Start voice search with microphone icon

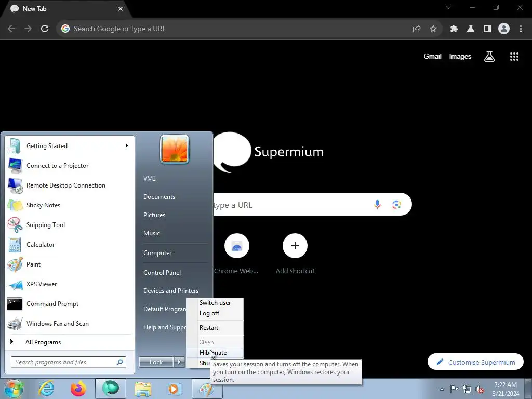(377, 205)
